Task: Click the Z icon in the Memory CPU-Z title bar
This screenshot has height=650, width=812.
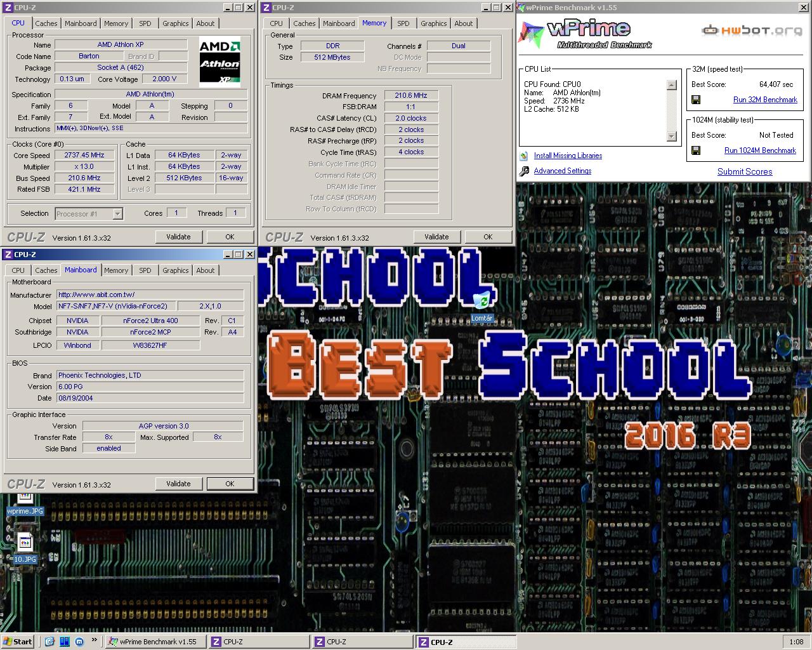Action: click(x=266, y=8)
